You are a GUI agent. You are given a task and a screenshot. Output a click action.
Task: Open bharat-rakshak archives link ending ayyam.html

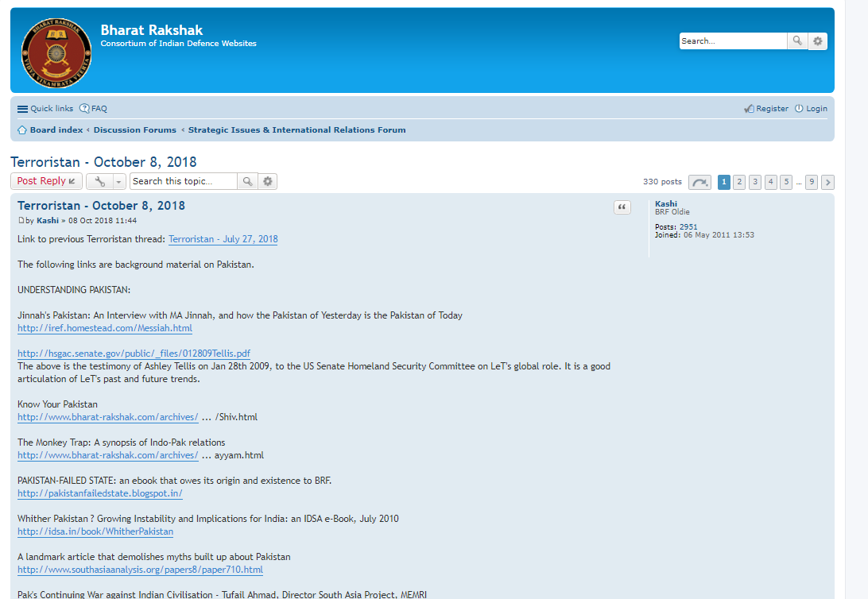108,455
